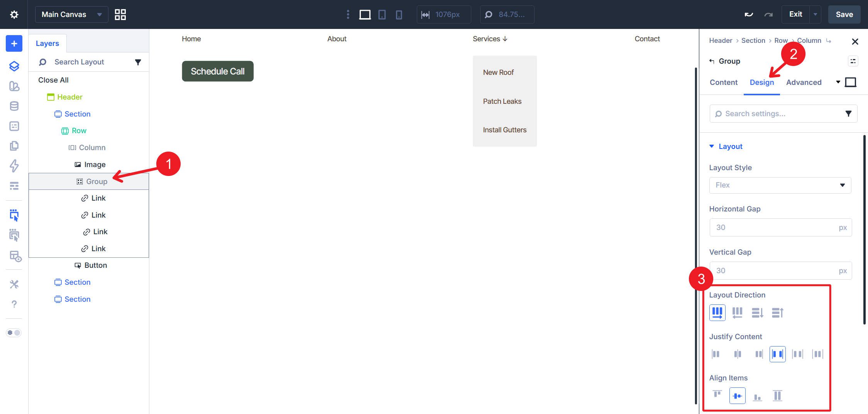This screenshot has height=414, width=868.
Task: Open the wrench tools utility menu
Action: tap(14, 284)
